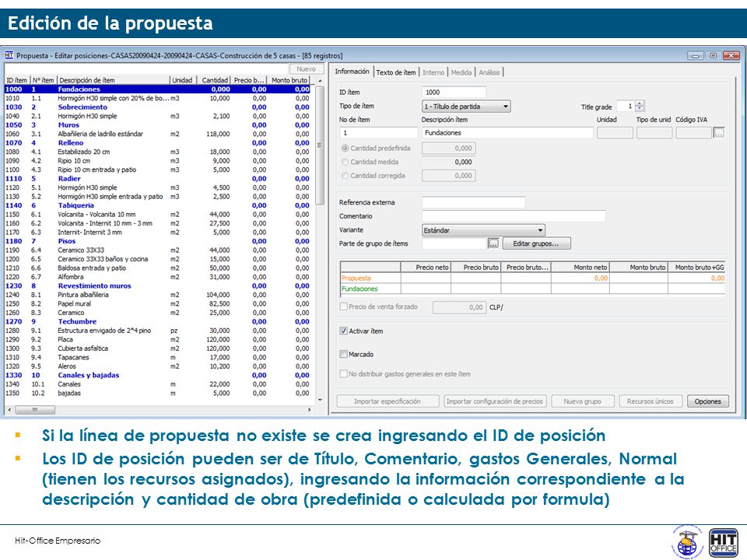Image resolution: width=747 pixels, height=560 pixels.
Task: Click the vertical scrollbar of the item list
Action: (320, 145)
